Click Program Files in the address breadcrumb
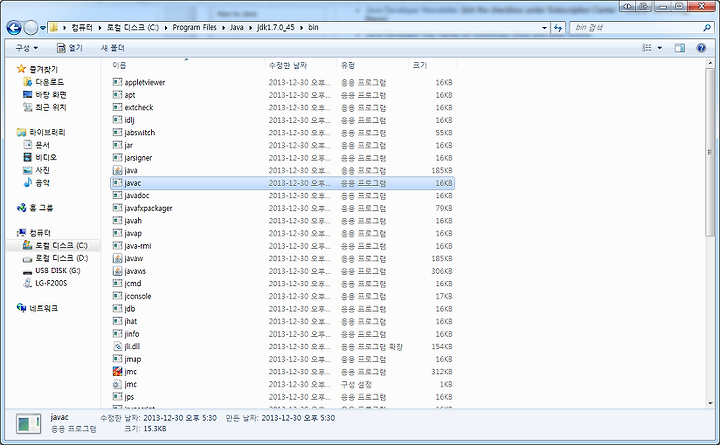The image size is (720, 445). pyautogui.click(x=194, y=28)
